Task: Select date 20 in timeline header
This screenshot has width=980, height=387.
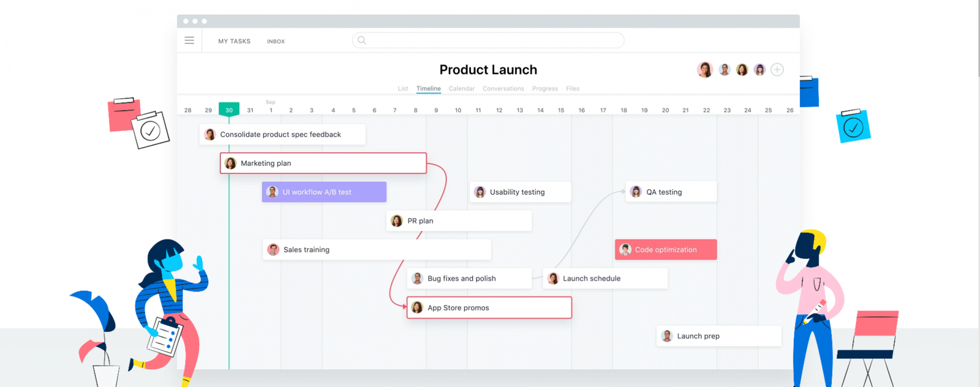Action: (665, 110)
